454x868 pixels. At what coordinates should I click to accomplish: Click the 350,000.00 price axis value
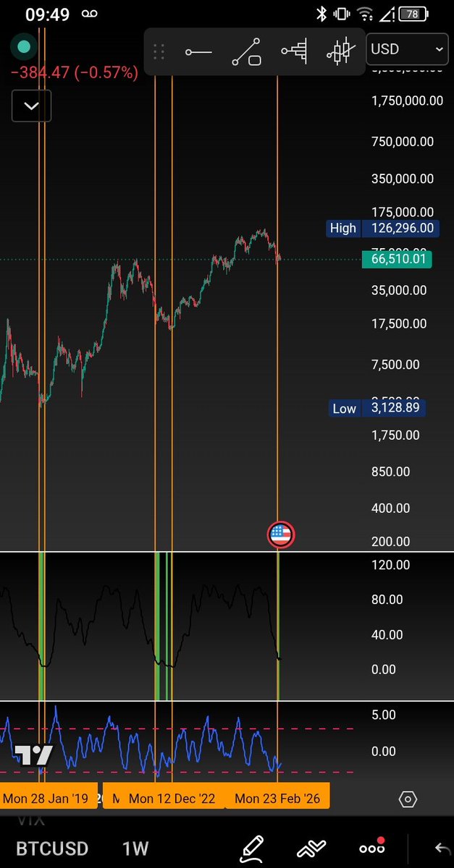pyautogui.click(x=403, y=179)
